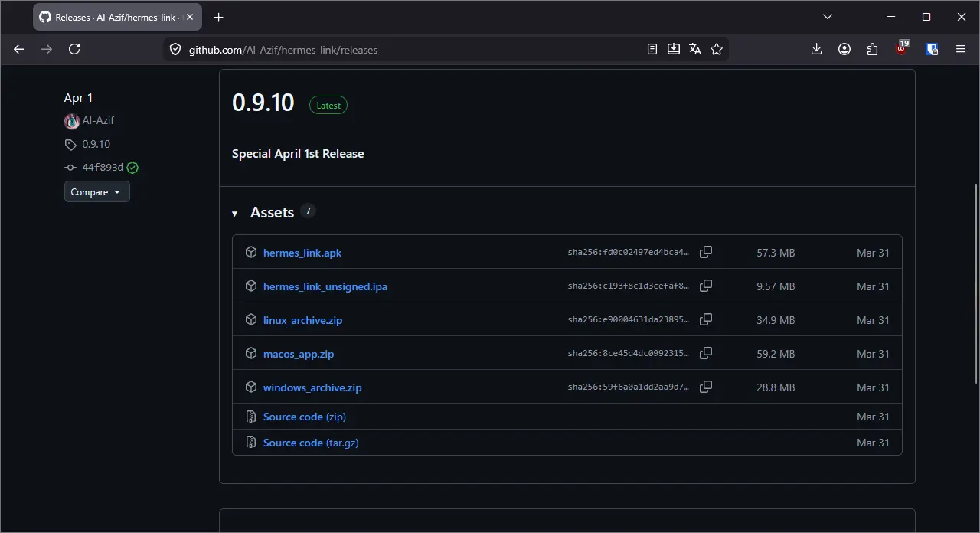Viewport: 980px width, 533px height.
Task: Click the Mar 31 date on the hermes_link.apk row
Action: [873, 253]
